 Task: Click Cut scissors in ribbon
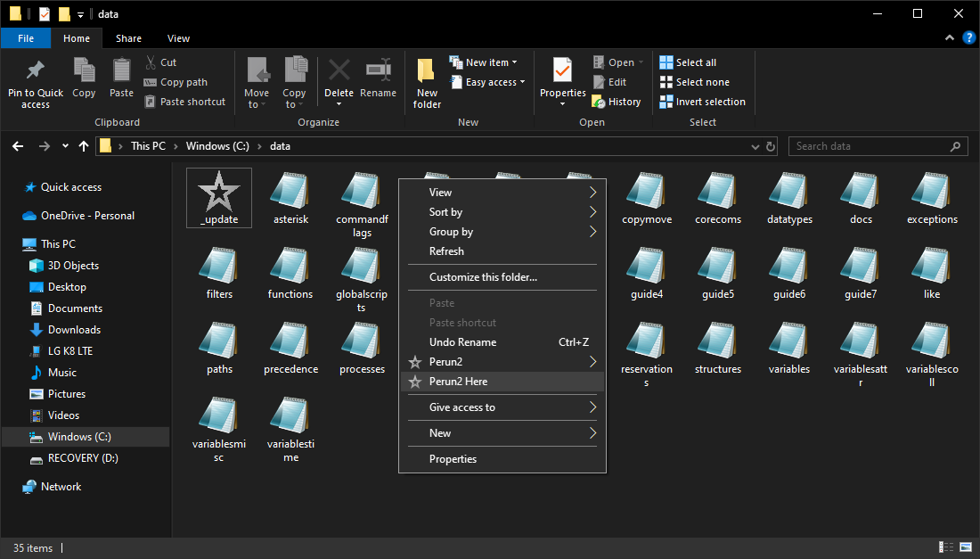pyautogui.click(x=160, y=62)
